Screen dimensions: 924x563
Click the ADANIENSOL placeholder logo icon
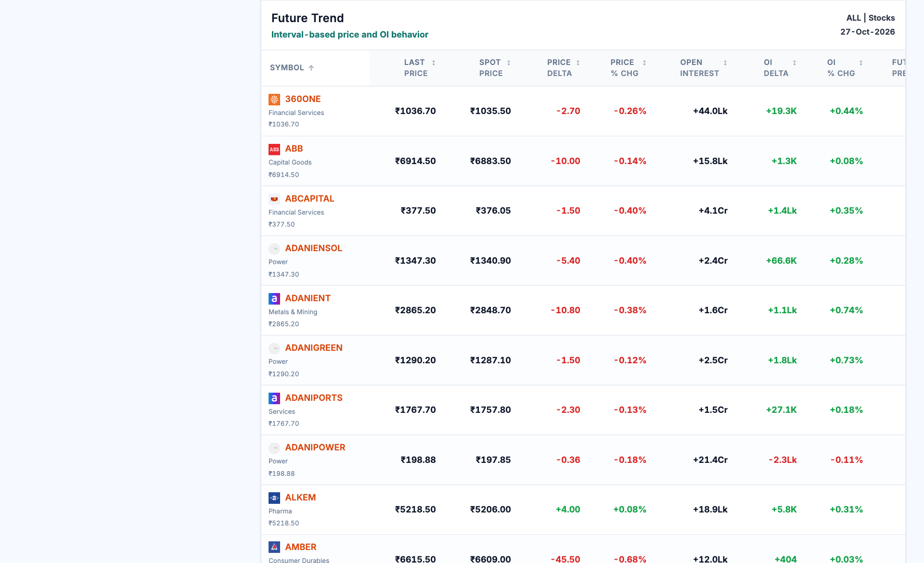click(274, 249)
